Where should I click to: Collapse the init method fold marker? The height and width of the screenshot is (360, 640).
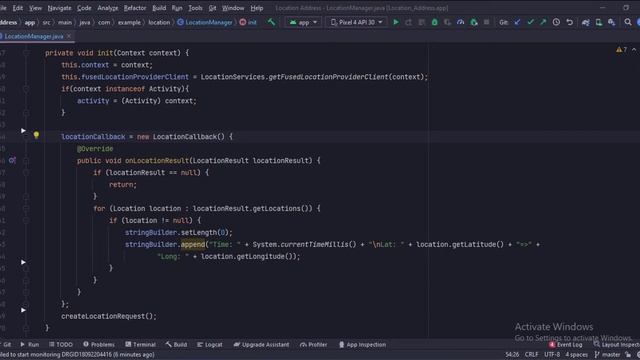point(26,53)
